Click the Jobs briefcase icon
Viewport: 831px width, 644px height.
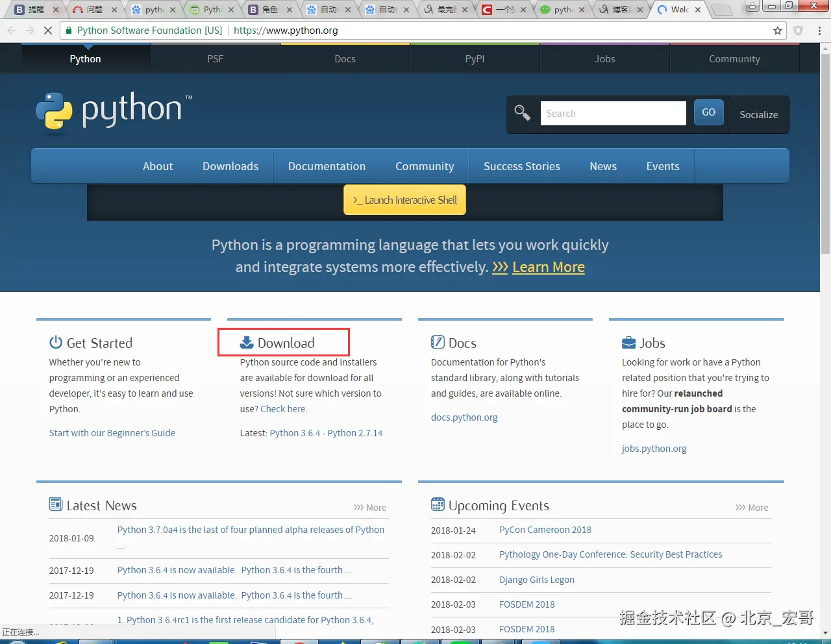coord(628,342)
